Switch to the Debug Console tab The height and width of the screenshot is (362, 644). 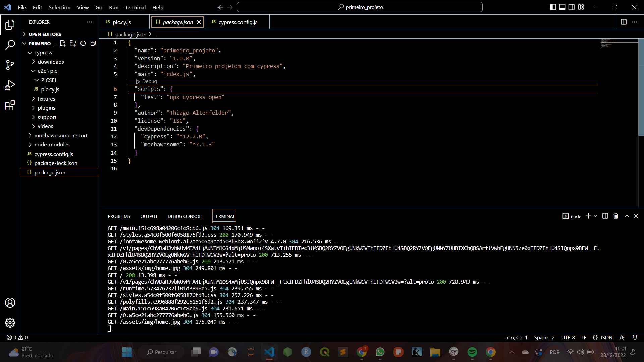click(x=185, y=216)
